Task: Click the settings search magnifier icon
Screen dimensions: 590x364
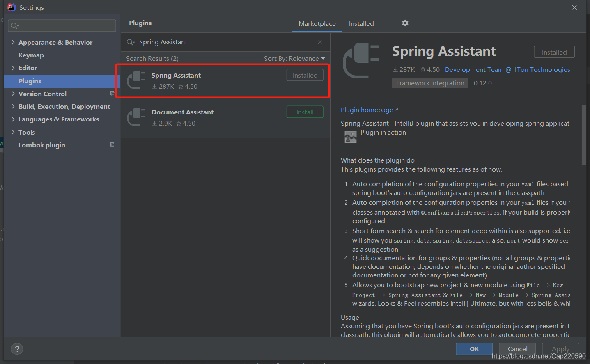Action: [15, 26]
